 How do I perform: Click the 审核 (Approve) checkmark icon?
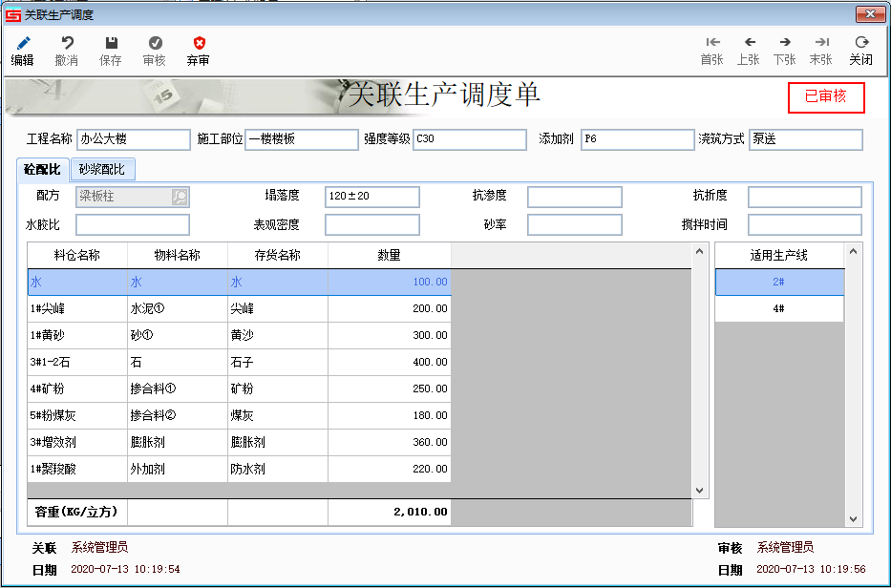[155, 44]
